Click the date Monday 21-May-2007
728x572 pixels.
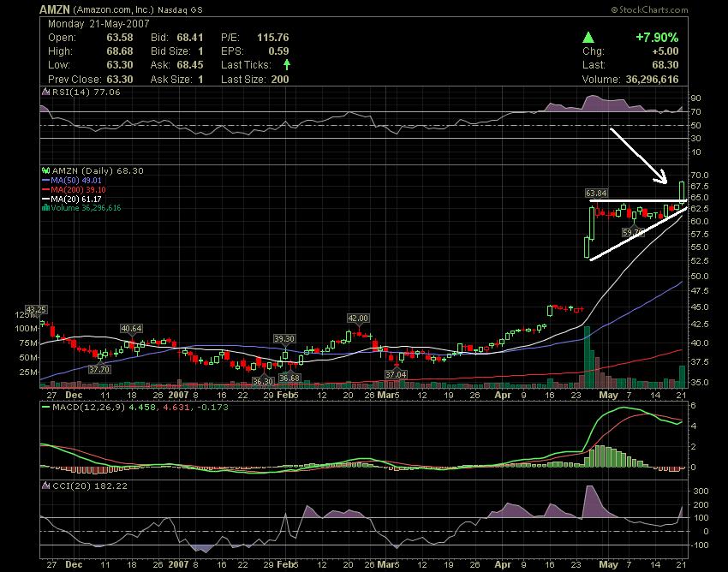[x=98, y=24]
